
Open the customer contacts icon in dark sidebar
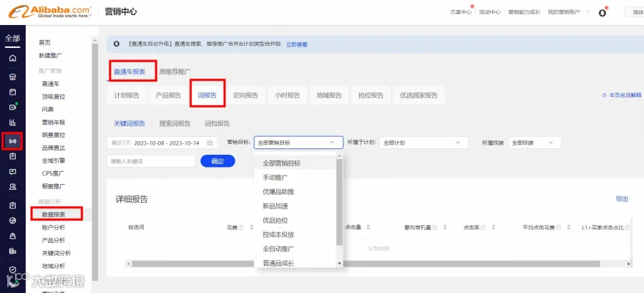click(12, 186)
